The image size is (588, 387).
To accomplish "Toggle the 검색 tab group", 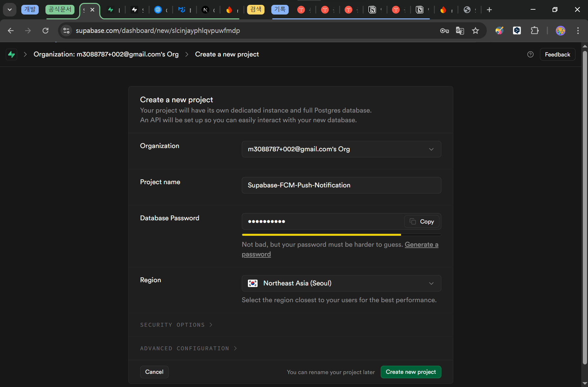I will coord(256,10).
